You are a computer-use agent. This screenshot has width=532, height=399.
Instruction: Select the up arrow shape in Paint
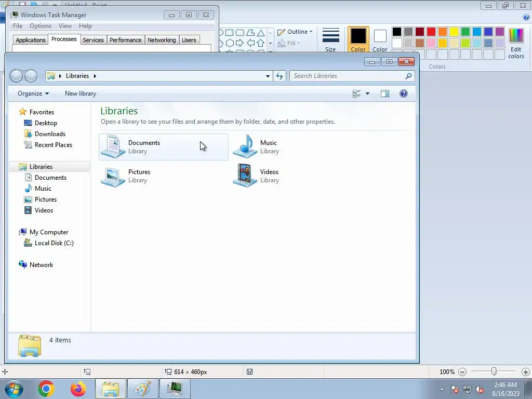pos(261,43)
